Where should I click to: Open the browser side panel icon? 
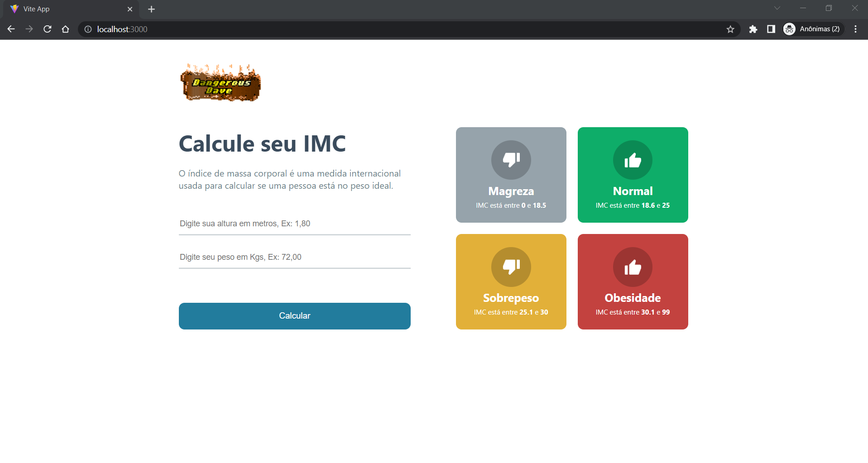click(x=771, y=29)
